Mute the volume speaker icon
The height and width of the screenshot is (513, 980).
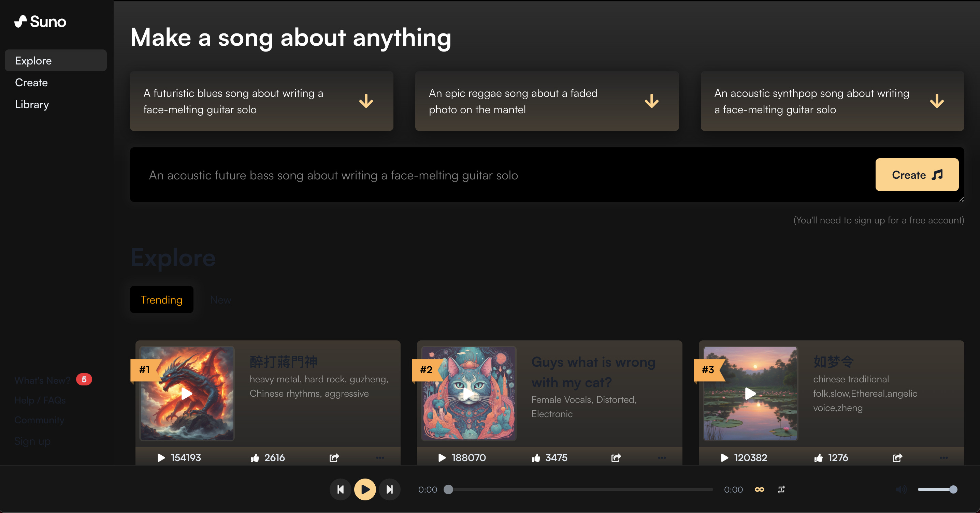pos(901,489)
